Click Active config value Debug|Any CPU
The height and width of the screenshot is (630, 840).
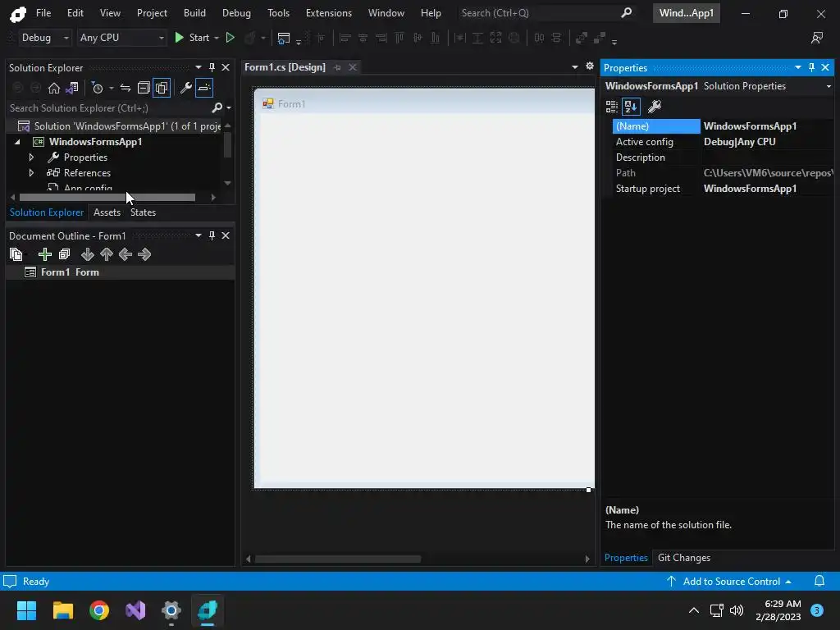pos(740,142)
